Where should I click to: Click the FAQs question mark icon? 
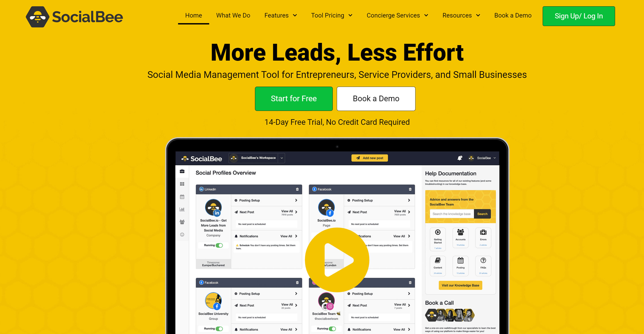(x=483, y=260)
